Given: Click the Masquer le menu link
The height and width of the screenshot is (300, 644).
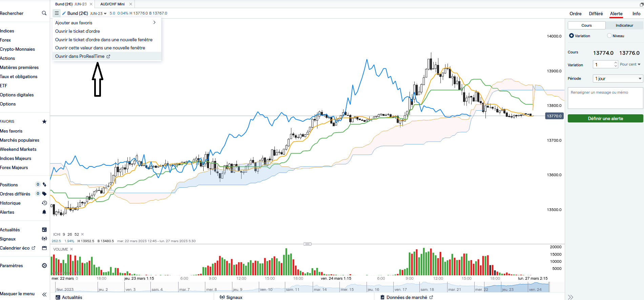Looking at the screenshot, I should click(x=17, y=294).
